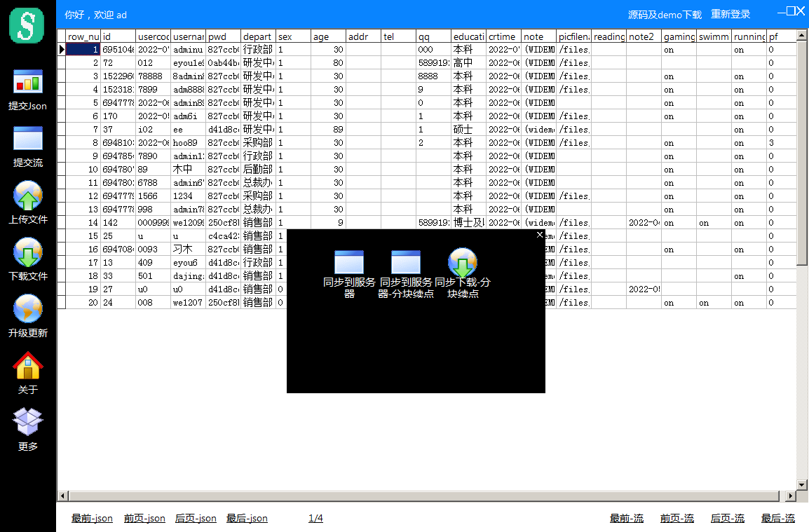Screen dimensions: 809x532
Task: Go to 后页-json page link
Action: tap(196, 519)
